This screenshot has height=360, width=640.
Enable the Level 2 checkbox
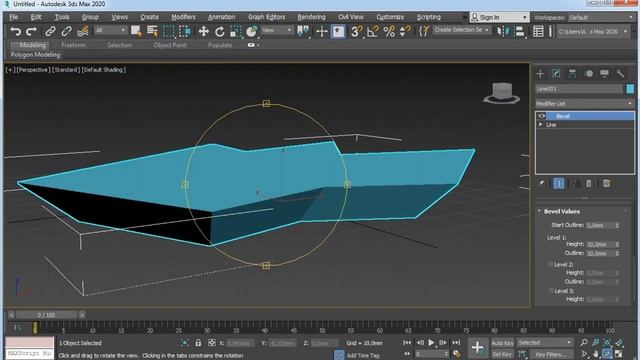pyautogui.click(x=551, y=264)
